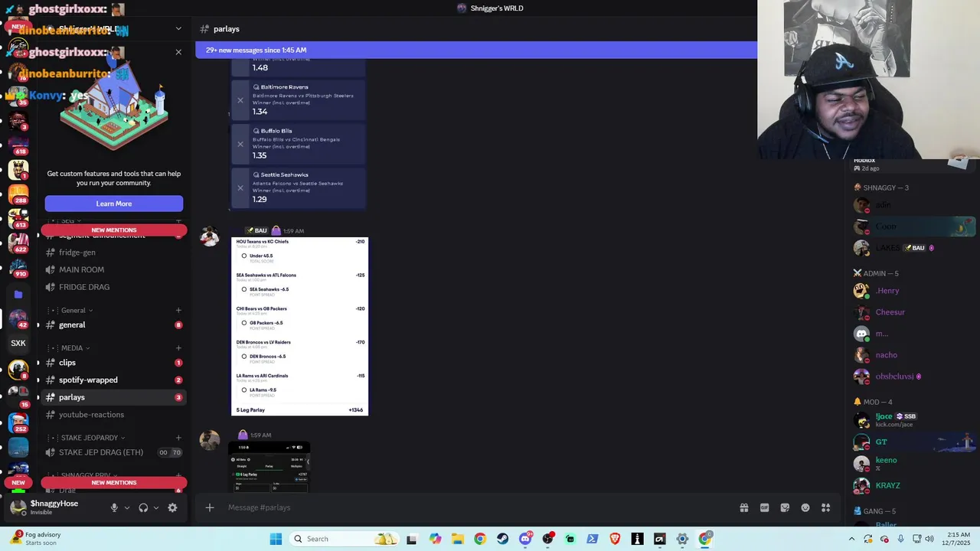Open member Cheesur profile
The height and width of the screenshot is (551, 980).
click(x=911, y=312)
